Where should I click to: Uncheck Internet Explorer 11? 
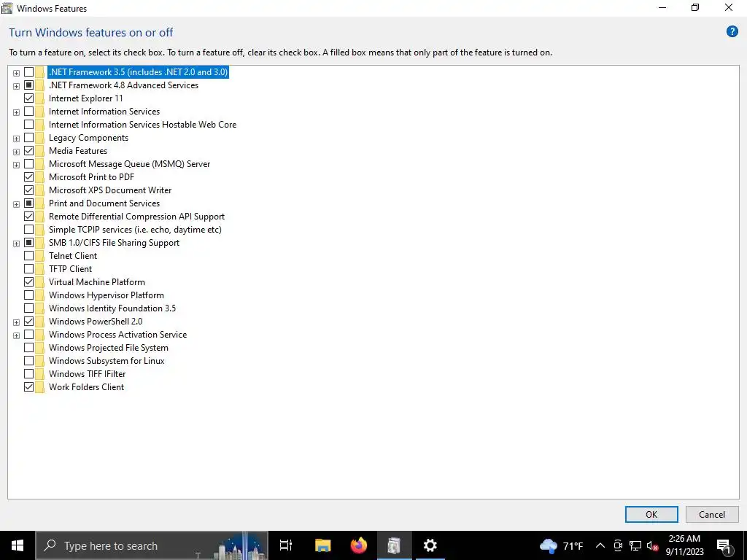click(x=28, y=98)
